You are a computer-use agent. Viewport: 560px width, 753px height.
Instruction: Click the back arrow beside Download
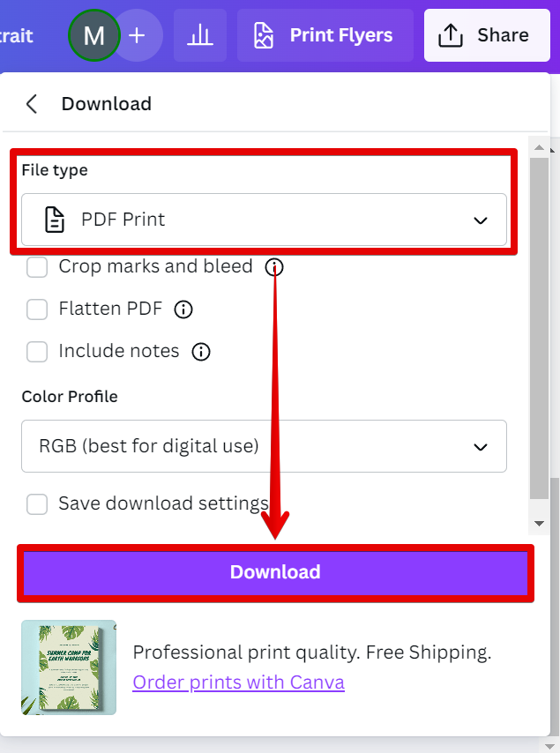point(32,104)
